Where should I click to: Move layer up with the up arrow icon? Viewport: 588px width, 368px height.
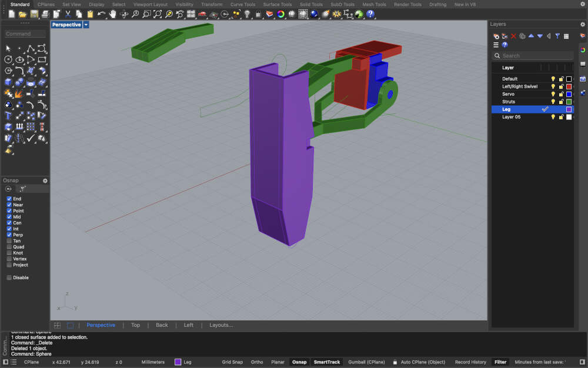coord(532,36)
